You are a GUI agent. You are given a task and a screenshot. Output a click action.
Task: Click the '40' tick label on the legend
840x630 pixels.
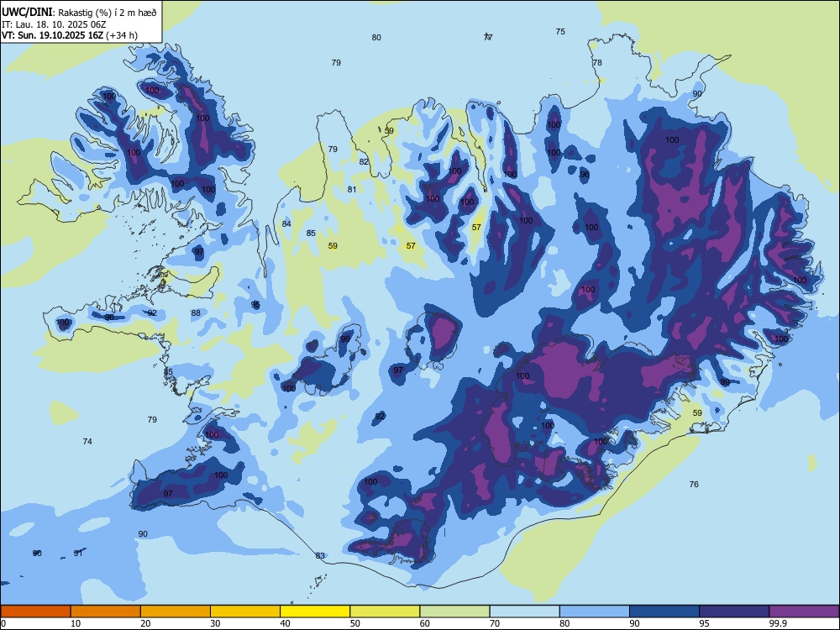286,623
